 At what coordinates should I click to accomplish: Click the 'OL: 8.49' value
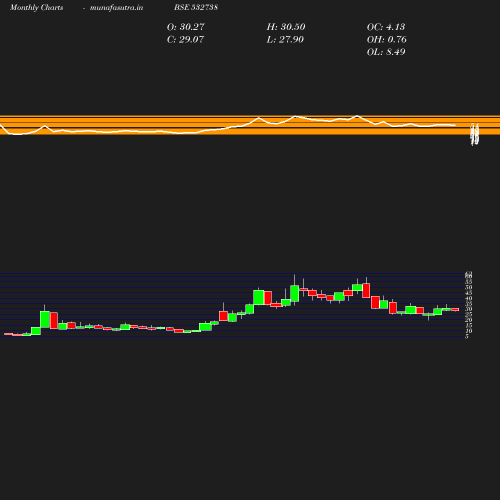[386, 52]
